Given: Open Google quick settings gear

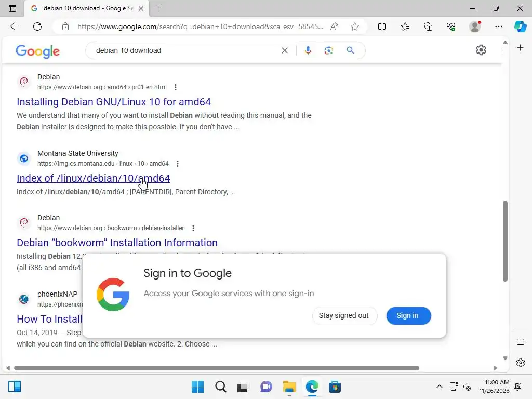Looking at the screenshot, I should [x=481, y=50].
